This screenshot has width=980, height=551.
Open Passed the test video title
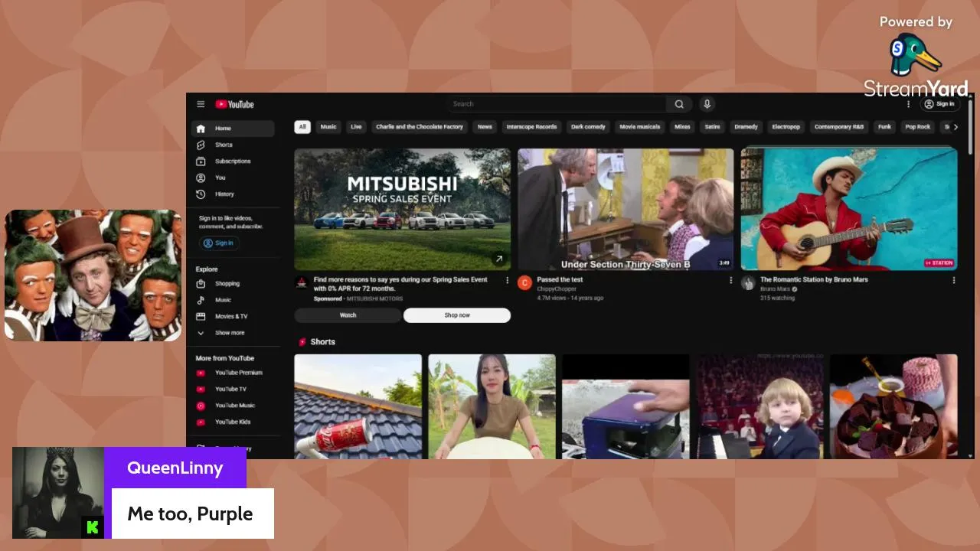pos(560,280)
